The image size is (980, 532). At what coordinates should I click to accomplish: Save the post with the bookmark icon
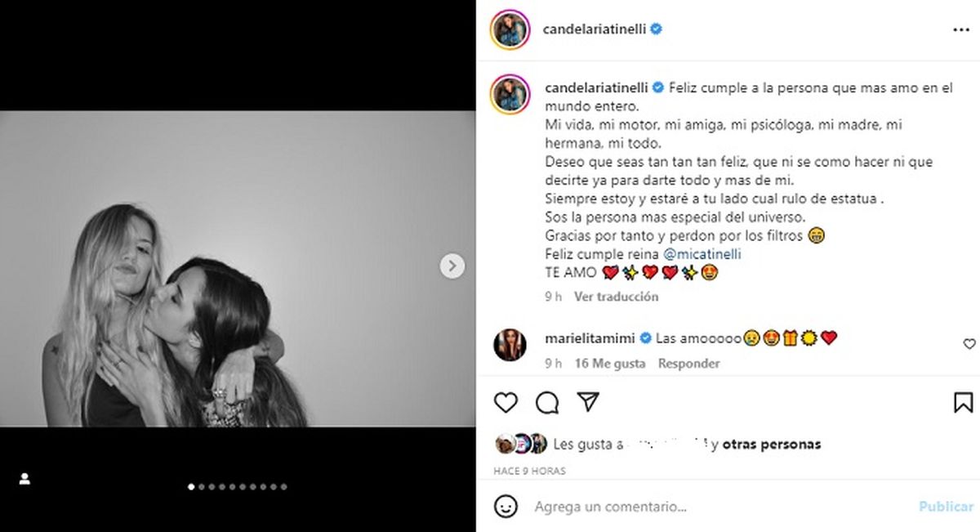coord(963,402)
